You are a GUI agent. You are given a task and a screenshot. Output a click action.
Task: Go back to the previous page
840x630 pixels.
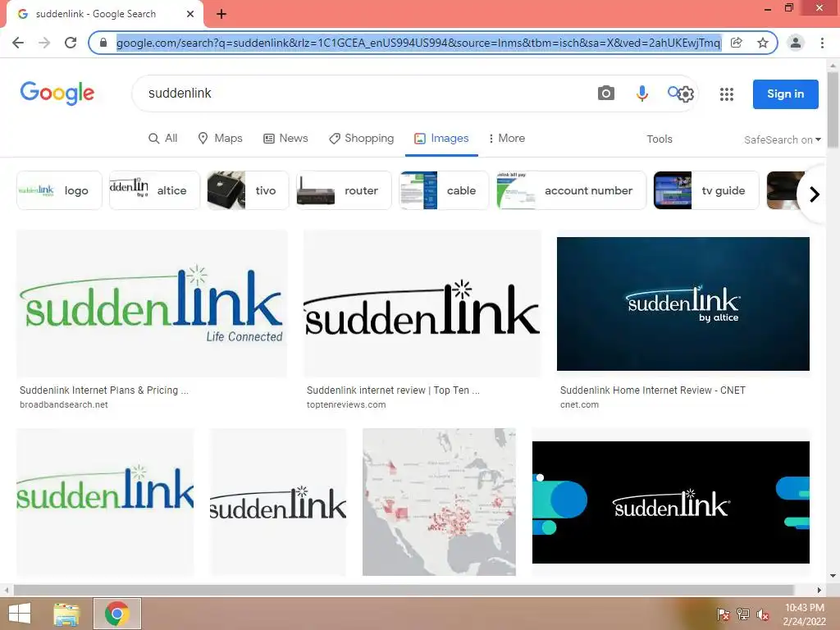(18, 43)
